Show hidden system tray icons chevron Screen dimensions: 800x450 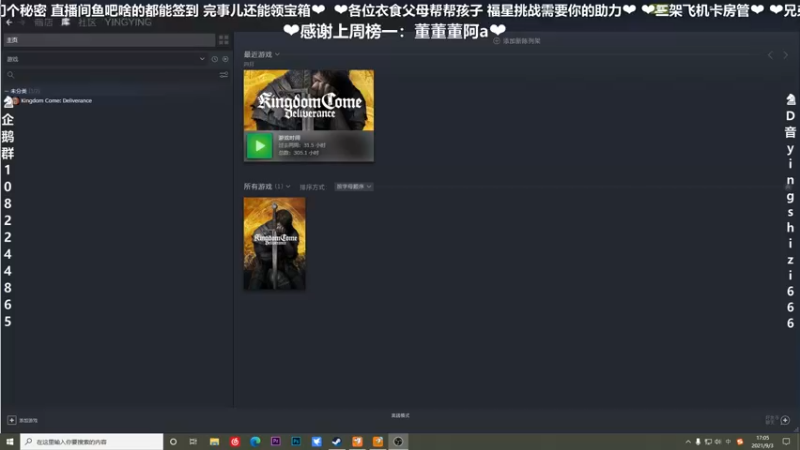(x=688, y=442)
